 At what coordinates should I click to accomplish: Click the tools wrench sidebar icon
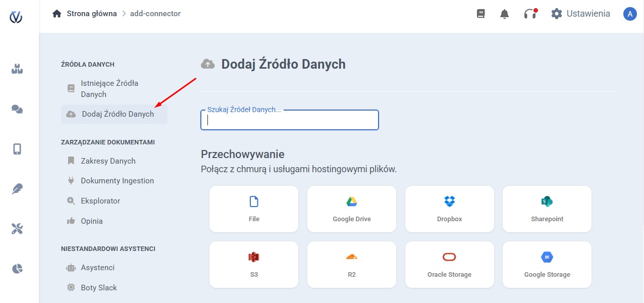(x=17, y=229)
